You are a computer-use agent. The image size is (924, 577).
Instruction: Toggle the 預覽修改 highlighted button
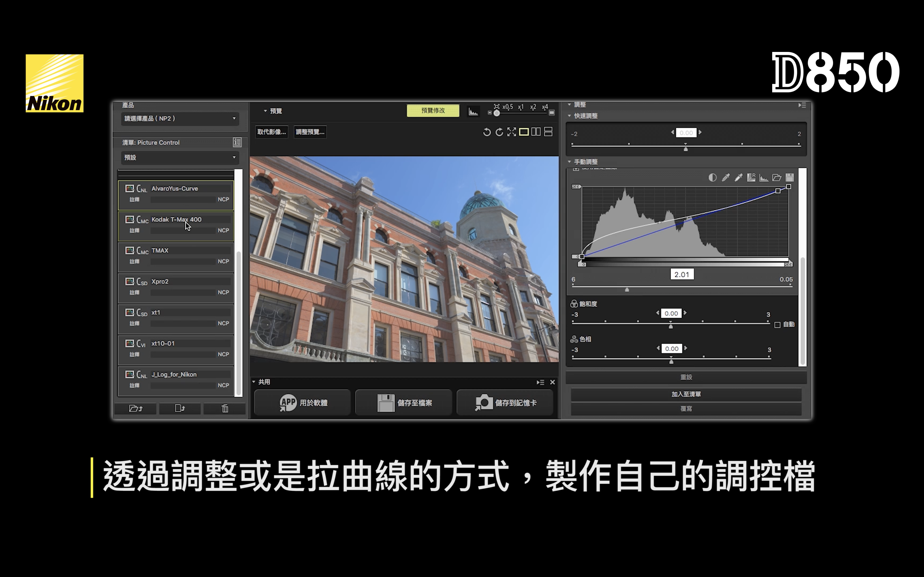pyautogui.click(x=433, y=111)
